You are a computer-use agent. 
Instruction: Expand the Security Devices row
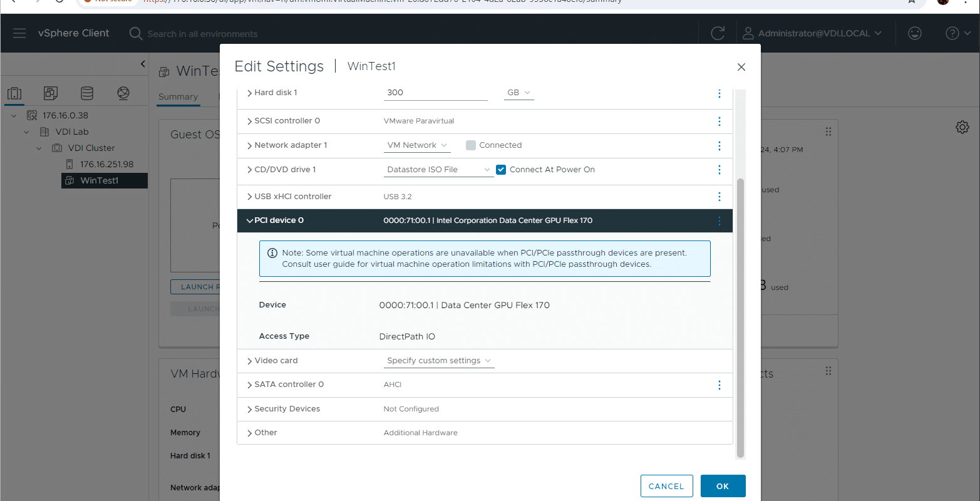(x=250, y=409)
